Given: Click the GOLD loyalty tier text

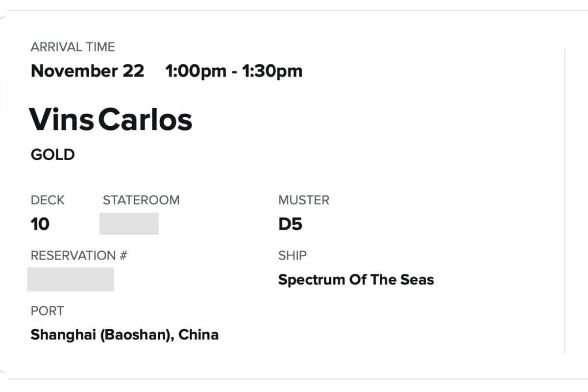Looking at the screenshot, I should (52, 155).
